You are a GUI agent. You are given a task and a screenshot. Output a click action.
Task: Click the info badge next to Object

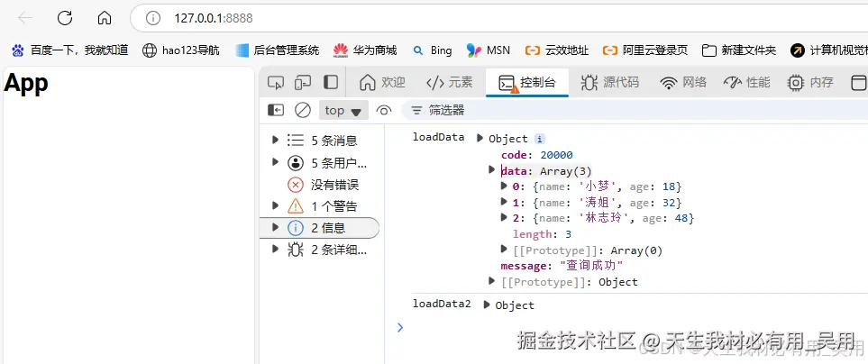(x=540, y=139)
